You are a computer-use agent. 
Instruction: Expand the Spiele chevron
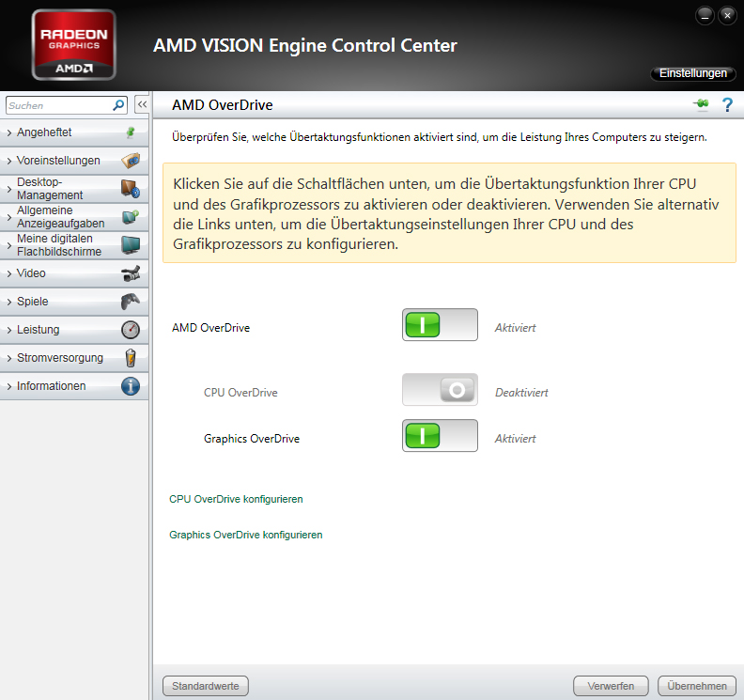click(x=9, y=302)
